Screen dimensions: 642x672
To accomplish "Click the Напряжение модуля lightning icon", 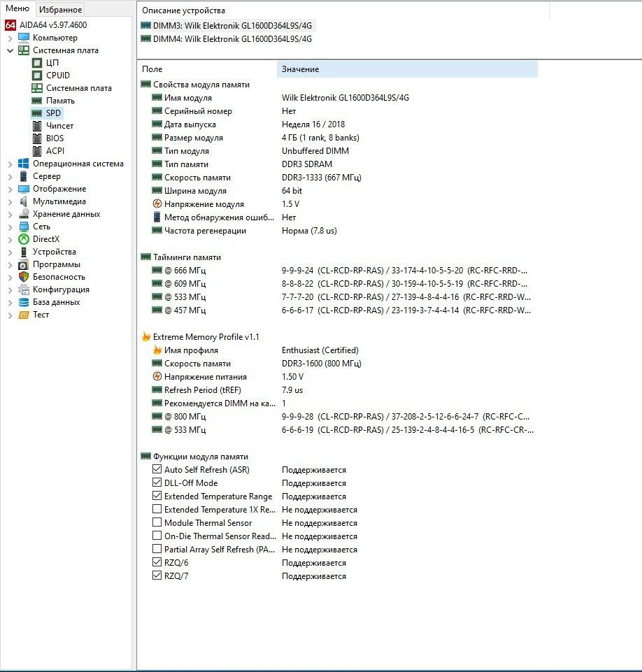I will tap(157, 204).
